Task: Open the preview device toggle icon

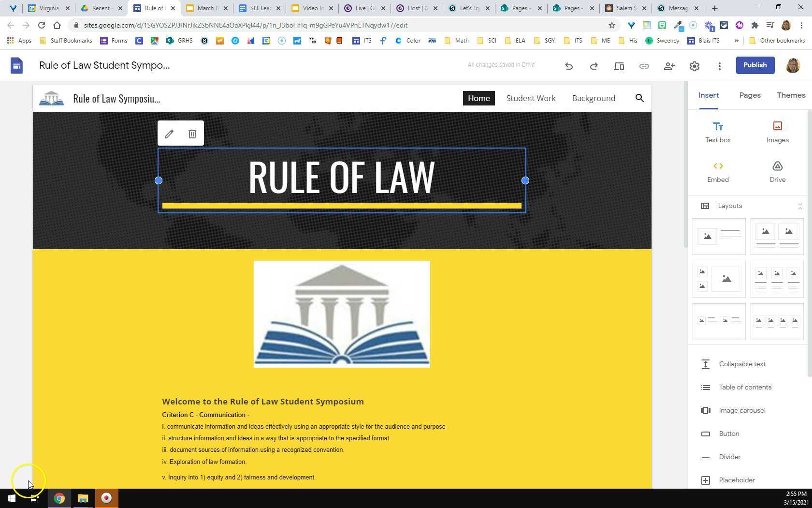Action: tap(619, 66)
